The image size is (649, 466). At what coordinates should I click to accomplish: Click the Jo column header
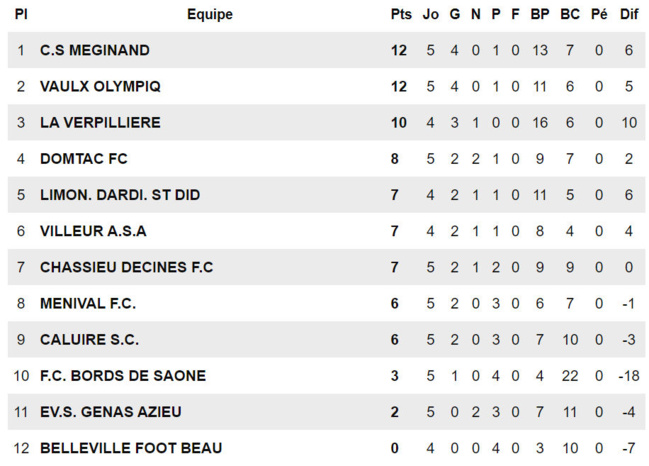click(x=430, y=14)
